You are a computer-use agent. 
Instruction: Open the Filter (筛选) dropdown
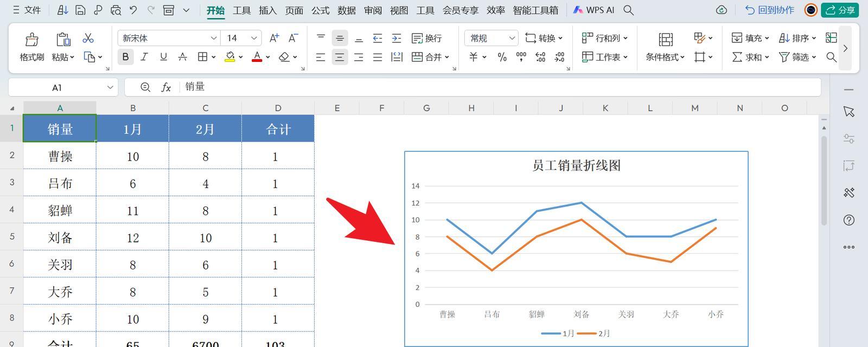point(797,57)
